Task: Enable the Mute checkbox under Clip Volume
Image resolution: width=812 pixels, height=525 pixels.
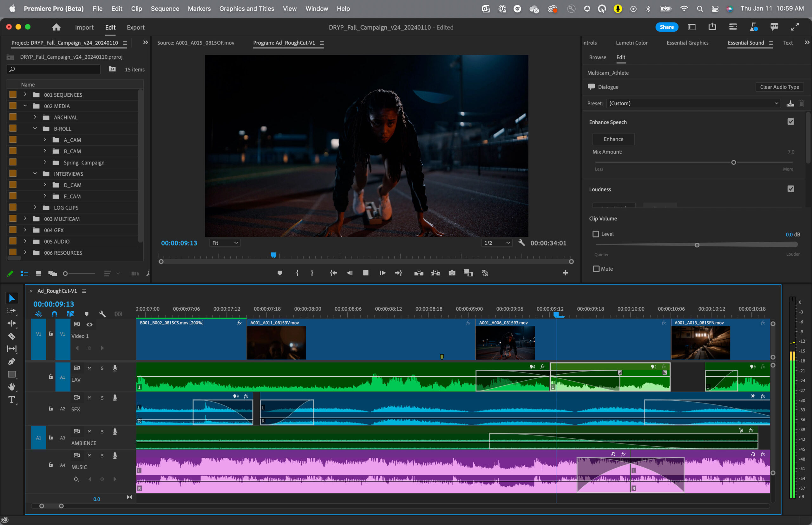Action: point(596,269)
